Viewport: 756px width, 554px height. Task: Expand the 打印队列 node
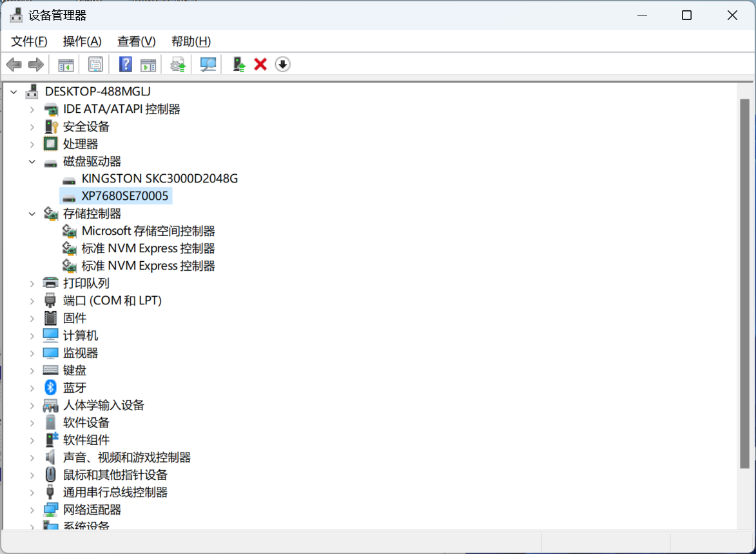[32, 283]
